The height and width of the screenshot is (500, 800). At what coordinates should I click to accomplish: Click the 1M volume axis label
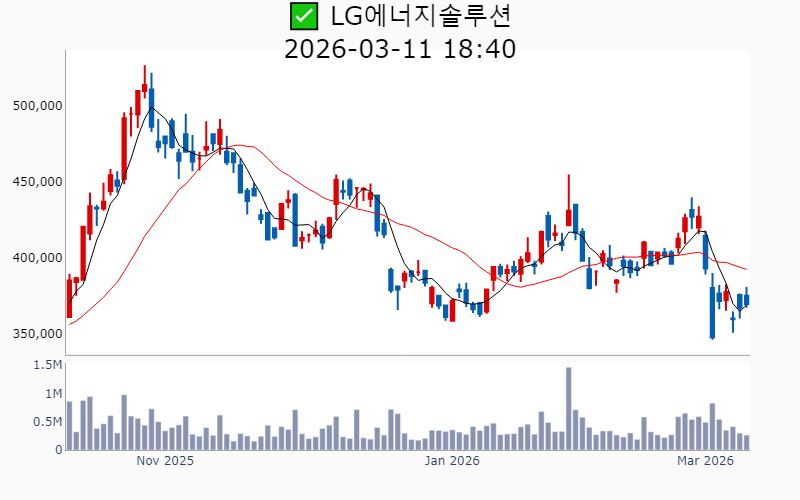[52, 394]
